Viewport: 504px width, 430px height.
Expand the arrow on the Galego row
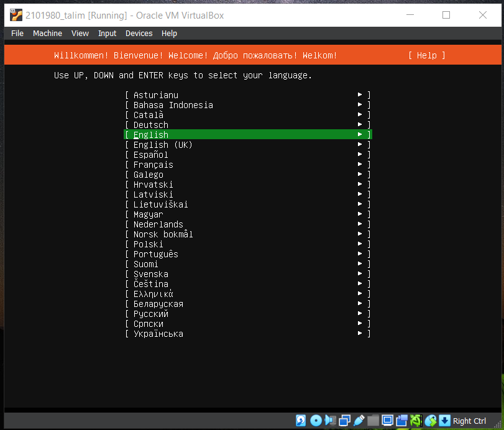[360, 174]
